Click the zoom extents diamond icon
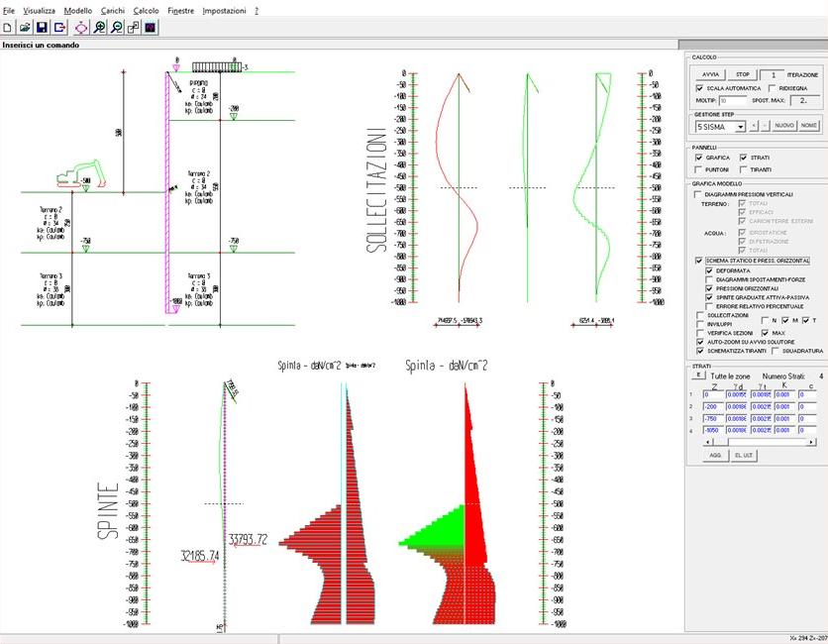828x644 pixels. coord(81,28)
